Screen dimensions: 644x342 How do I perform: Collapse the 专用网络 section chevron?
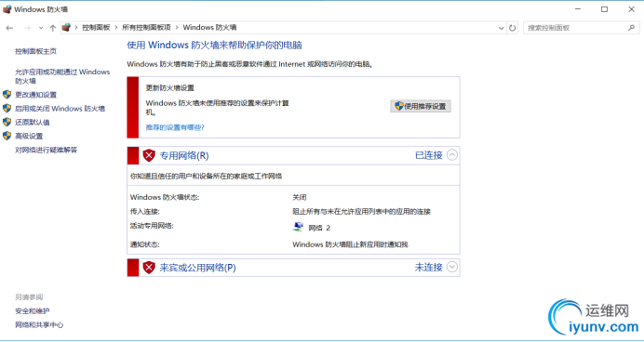[x=451, y=155]
